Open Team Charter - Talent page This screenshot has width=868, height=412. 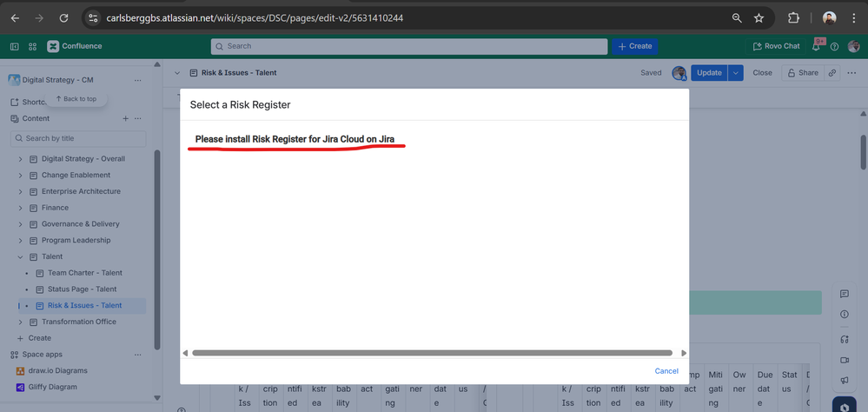pyautogui.click(x=84, y=273)
